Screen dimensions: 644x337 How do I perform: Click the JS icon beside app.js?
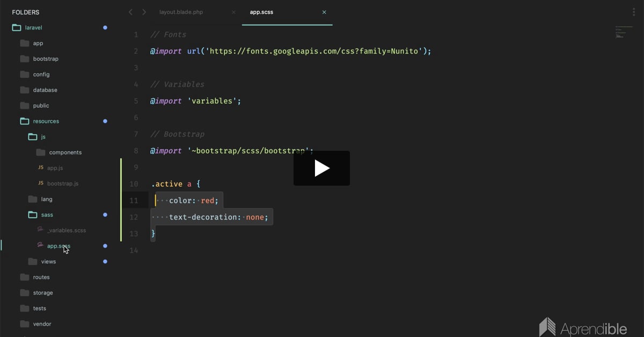coord(41,167)
